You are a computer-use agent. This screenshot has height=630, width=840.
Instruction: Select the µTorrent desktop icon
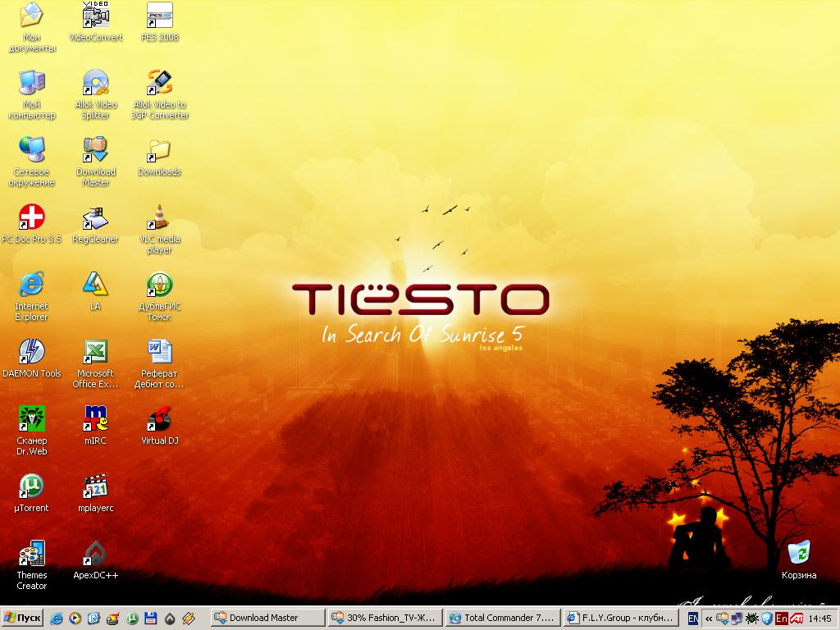[x=32, y=493]
